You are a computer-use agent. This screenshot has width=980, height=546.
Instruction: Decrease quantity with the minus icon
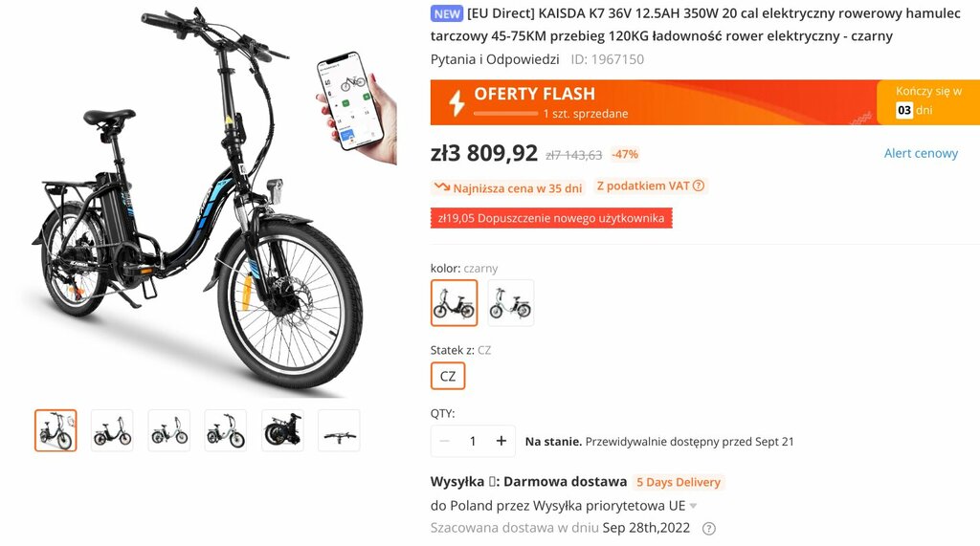444,441
